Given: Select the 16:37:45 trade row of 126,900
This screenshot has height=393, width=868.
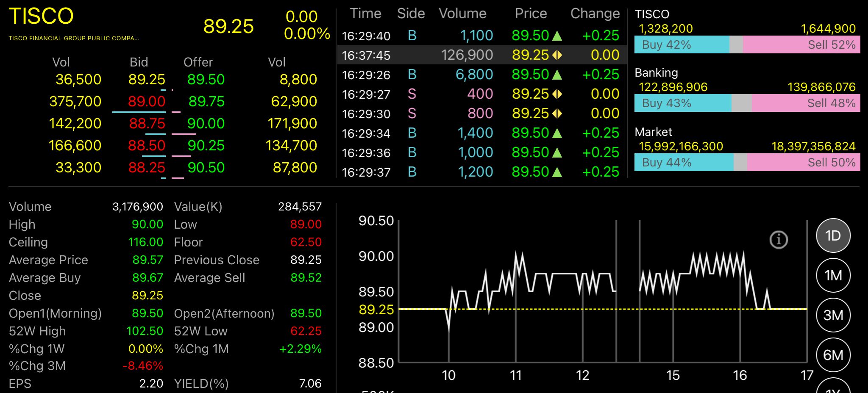Looking at the screenshot, I should tap(482, 55).
